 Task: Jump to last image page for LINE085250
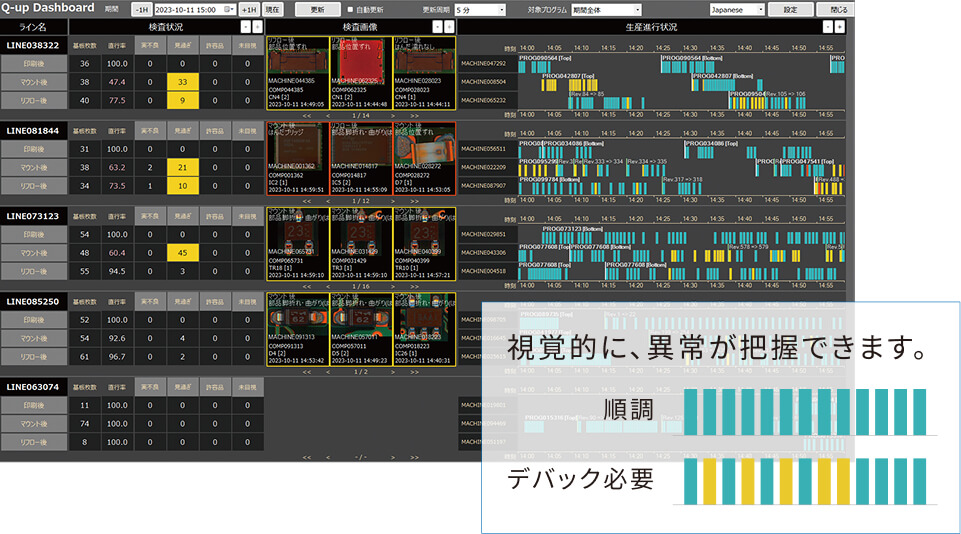coord(414,372)
